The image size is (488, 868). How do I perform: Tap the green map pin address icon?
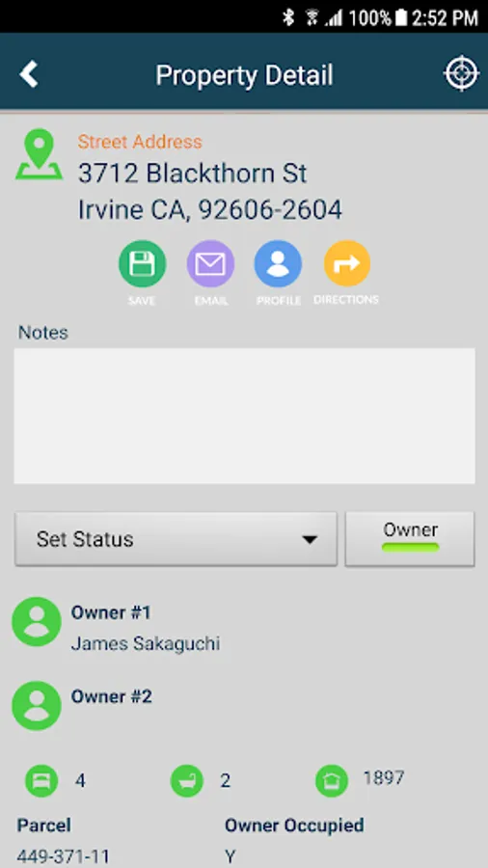click(x=39, y=154)
